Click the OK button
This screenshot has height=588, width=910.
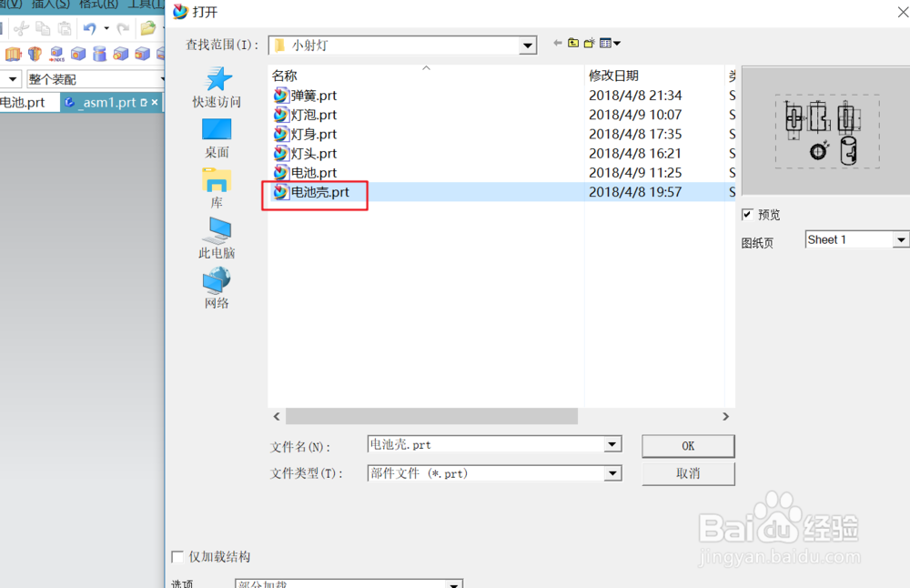point(688,446)
